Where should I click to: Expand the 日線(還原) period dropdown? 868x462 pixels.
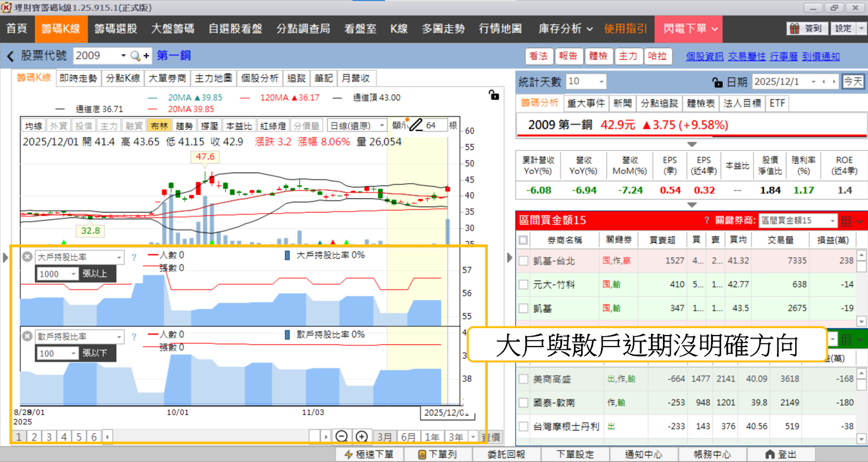click(357, 126)
